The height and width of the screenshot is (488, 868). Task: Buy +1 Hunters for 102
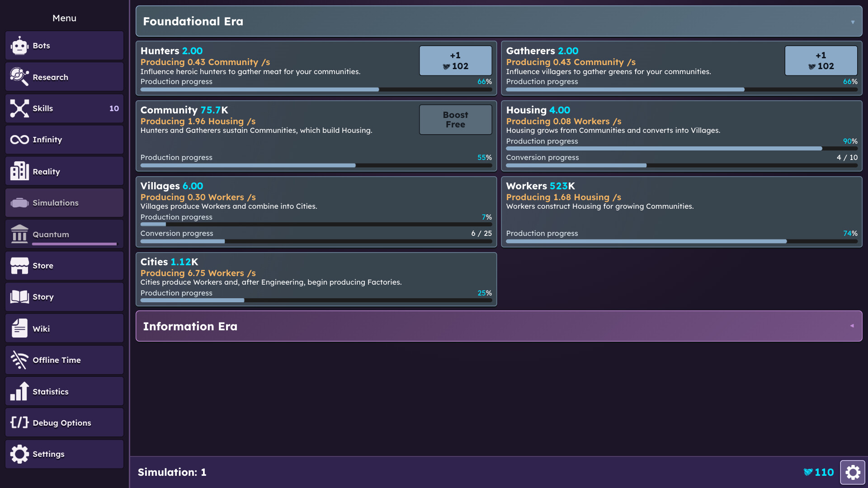click(455, 61)
